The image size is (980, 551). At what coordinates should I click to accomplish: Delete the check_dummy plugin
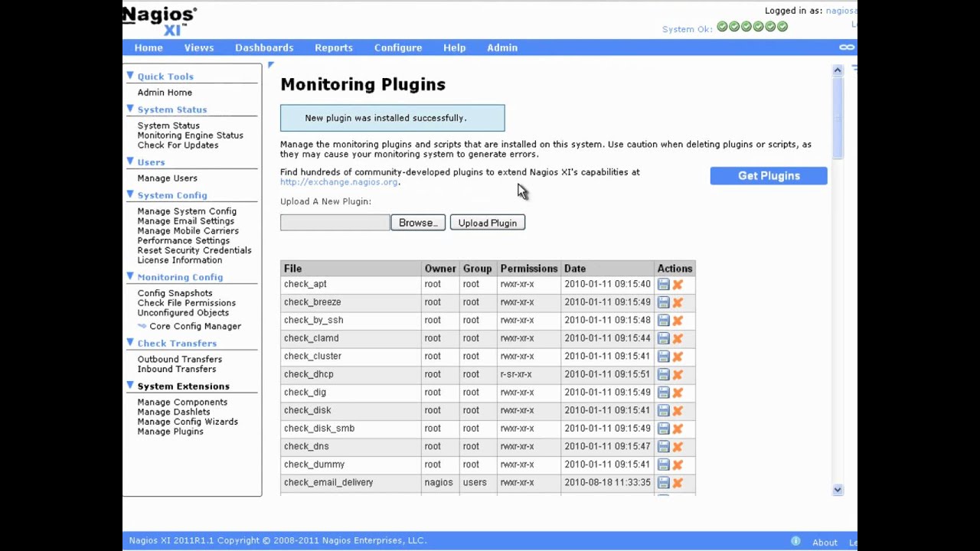pos(678,465)
